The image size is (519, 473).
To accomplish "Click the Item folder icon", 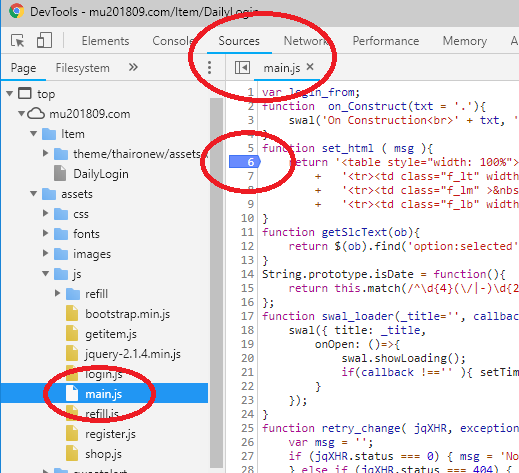I will 49,134.
